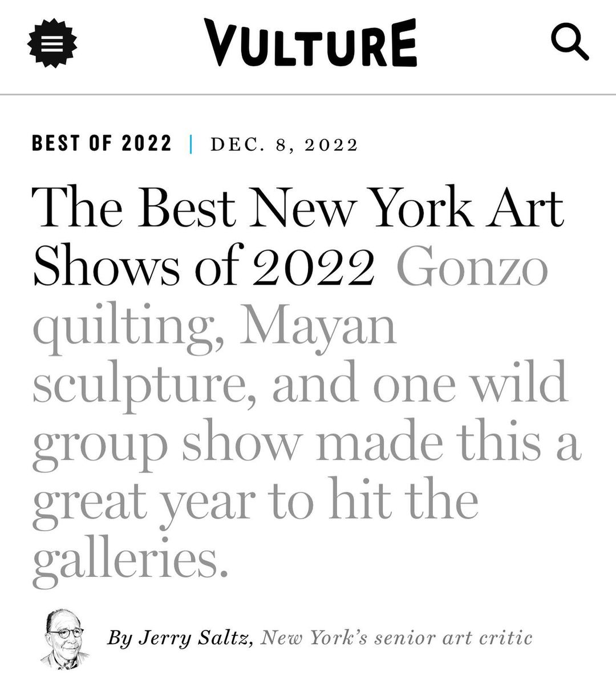Click the line "sculpture, and one wild"
Screen dimensions: 616x679
click(300, 382)
